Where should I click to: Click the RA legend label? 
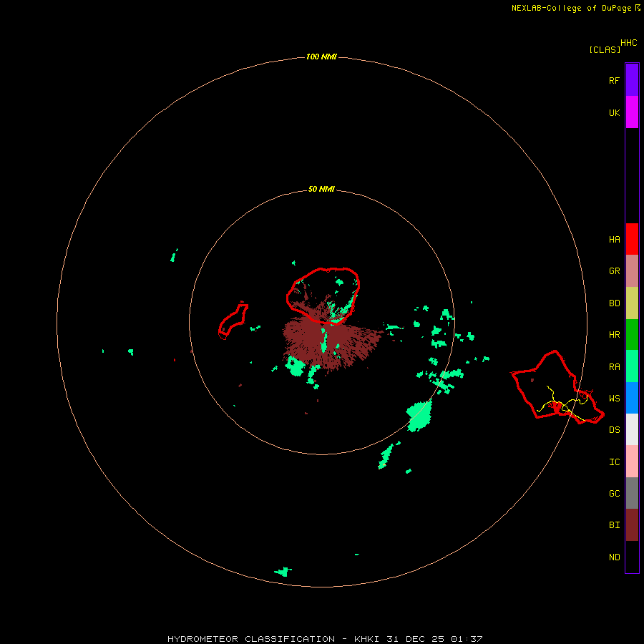[x=614, y=366]
